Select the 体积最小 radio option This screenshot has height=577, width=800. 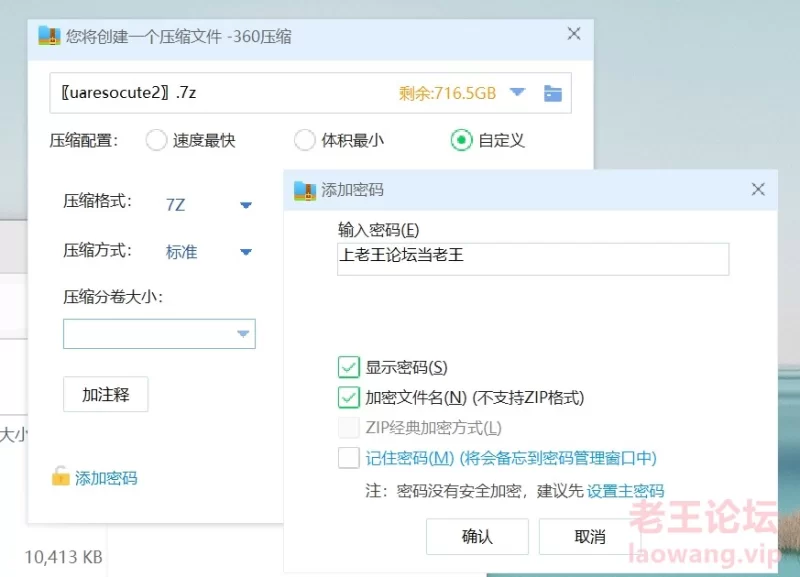305,140
